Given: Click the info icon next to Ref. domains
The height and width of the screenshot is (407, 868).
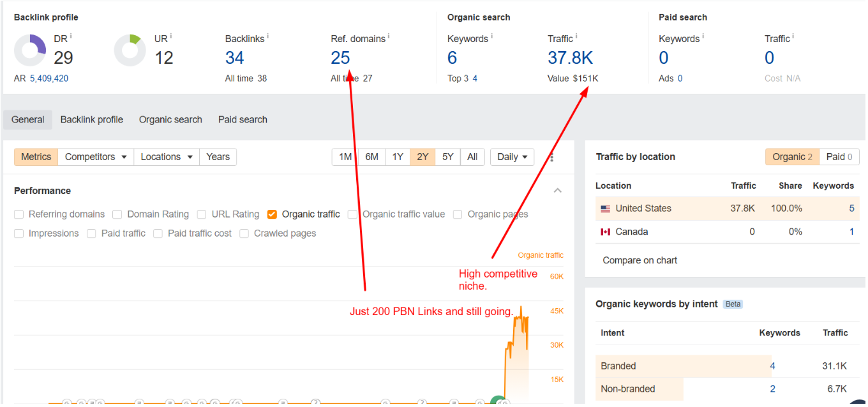Looking at the screenshot, I should 389,36.
